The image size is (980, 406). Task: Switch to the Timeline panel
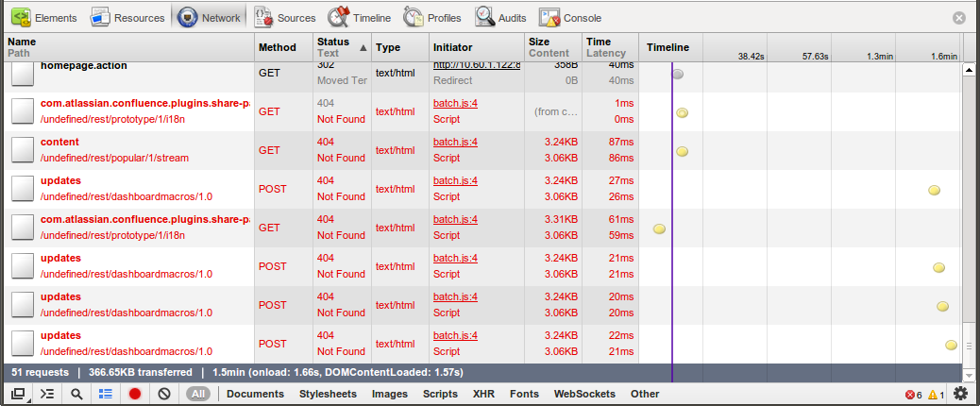coord(360,18)
